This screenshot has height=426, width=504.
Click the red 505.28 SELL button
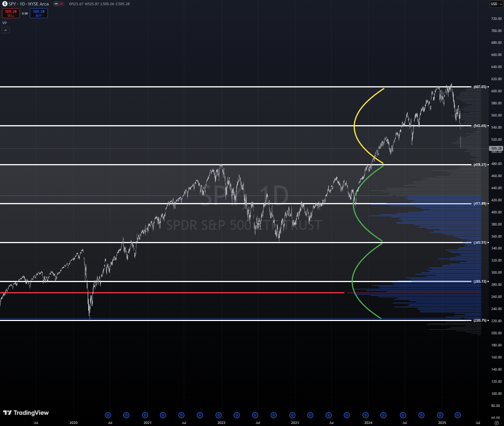(x=11, y=13)
